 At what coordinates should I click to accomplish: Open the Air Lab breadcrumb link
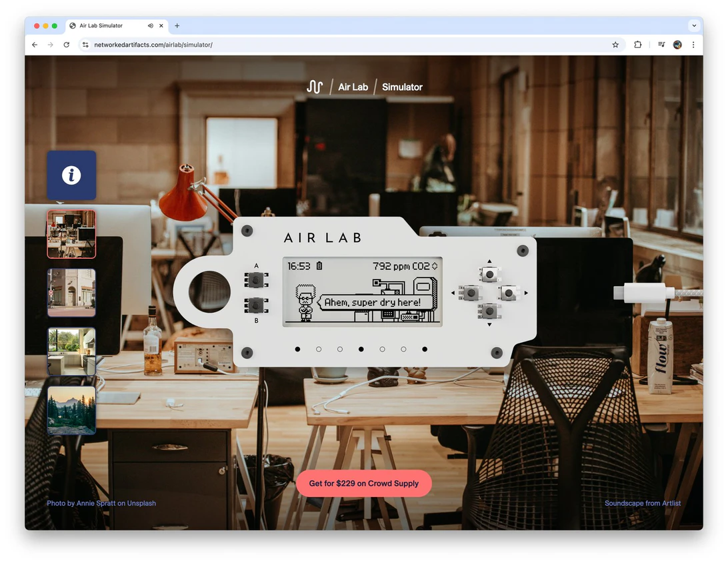point(353,87)
